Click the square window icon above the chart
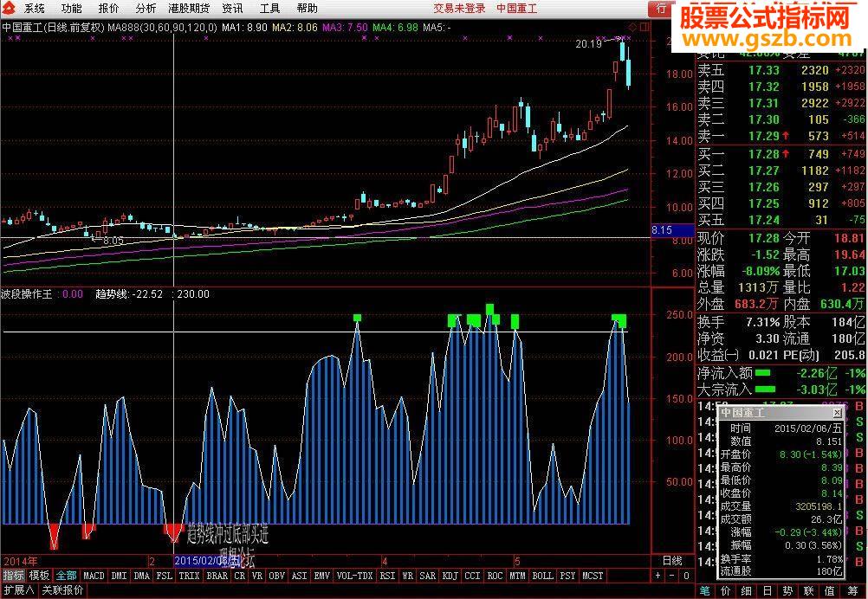The image size is (868, 599). coord(645,27)
